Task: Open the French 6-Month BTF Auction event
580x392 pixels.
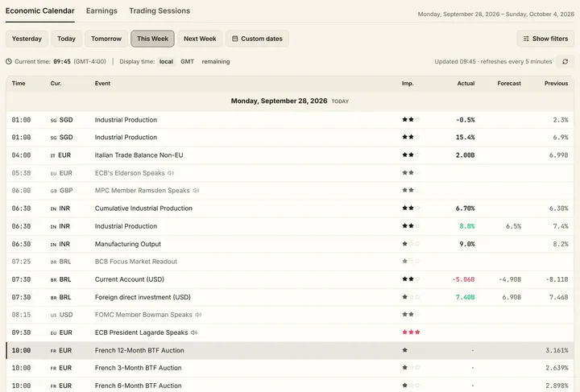Action: click(x=138, y=386)
